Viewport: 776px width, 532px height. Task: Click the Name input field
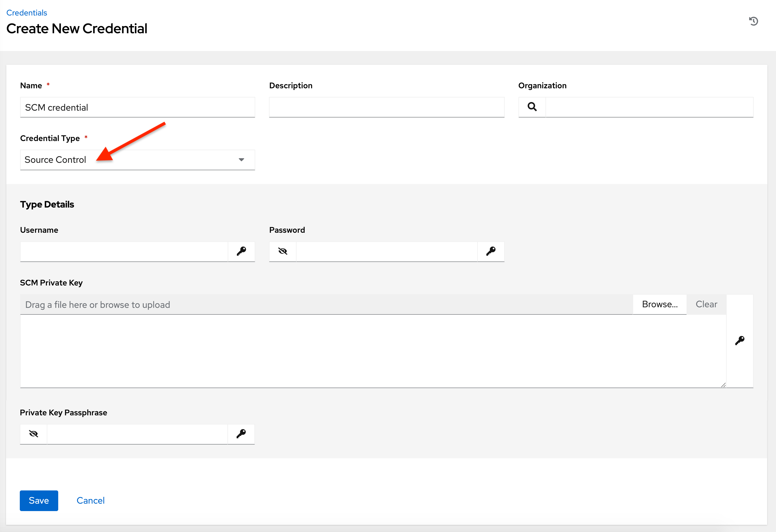click(137, 107)
